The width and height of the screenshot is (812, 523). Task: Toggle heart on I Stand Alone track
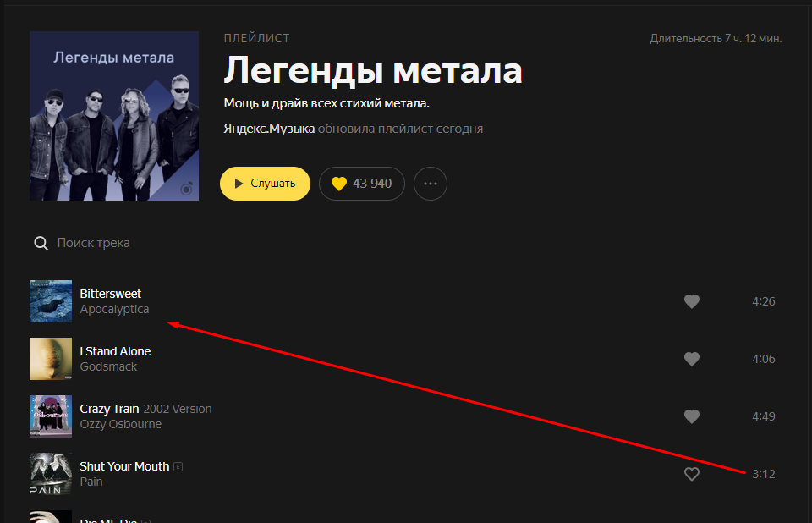(x=691, y=359)
